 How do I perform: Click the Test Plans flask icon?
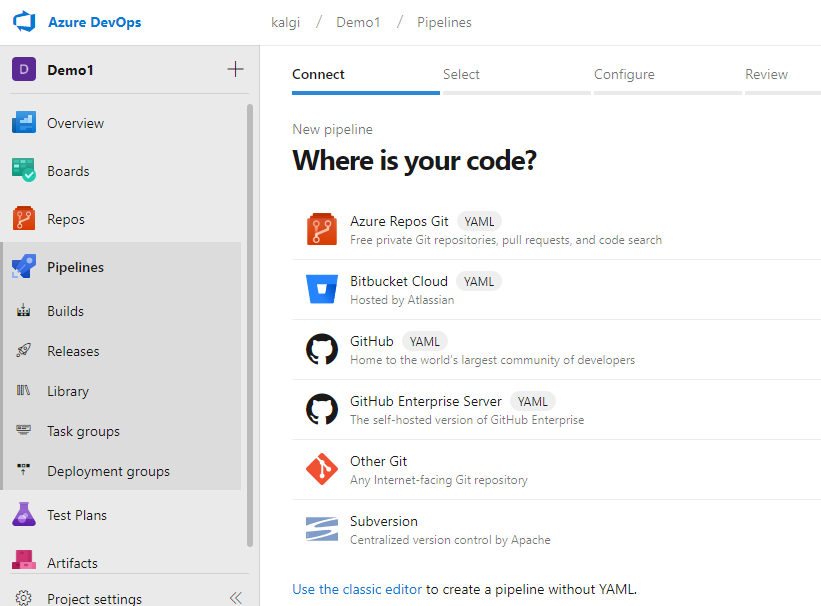click(x=24, y=514)
